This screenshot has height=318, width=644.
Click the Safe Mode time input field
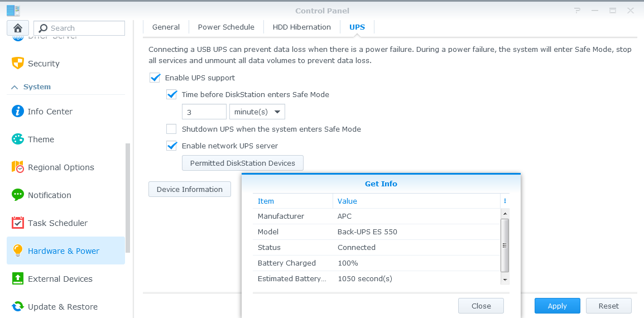pos(204,112)
